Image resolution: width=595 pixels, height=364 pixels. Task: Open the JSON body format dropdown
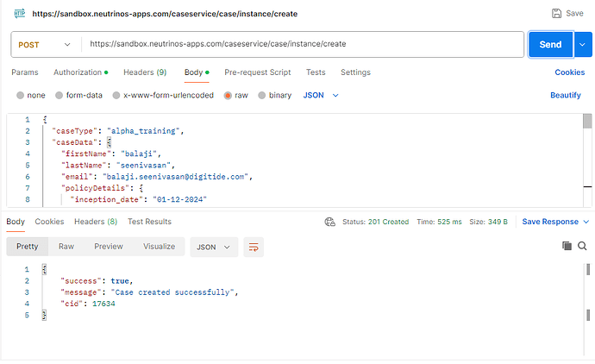(x=321, y=95)
